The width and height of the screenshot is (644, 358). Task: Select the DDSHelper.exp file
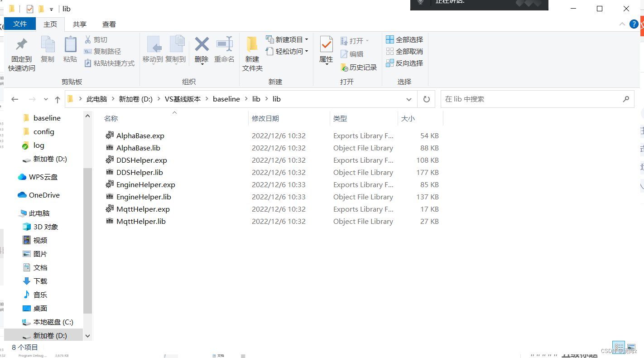(142, 160)
